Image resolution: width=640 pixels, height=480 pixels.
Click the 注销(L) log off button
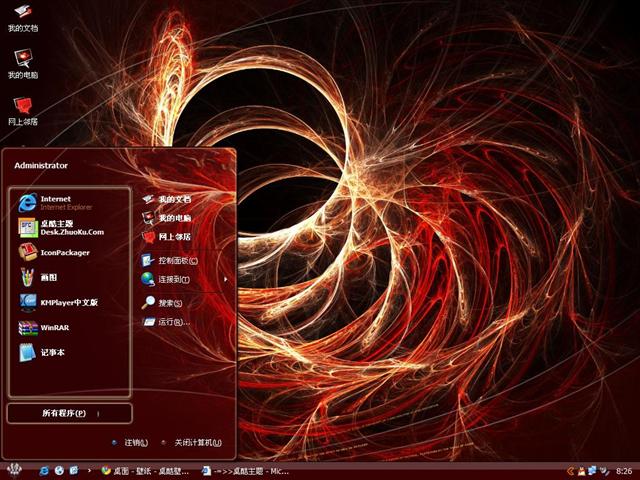[x=130, y=442]
